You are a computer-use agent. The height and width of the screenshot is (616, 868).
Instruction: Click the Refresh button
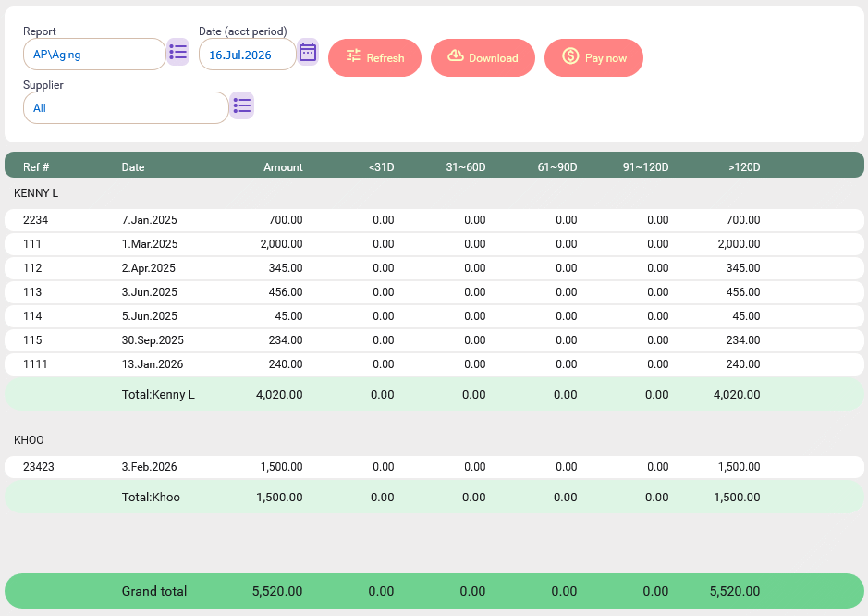pos(374,57)
